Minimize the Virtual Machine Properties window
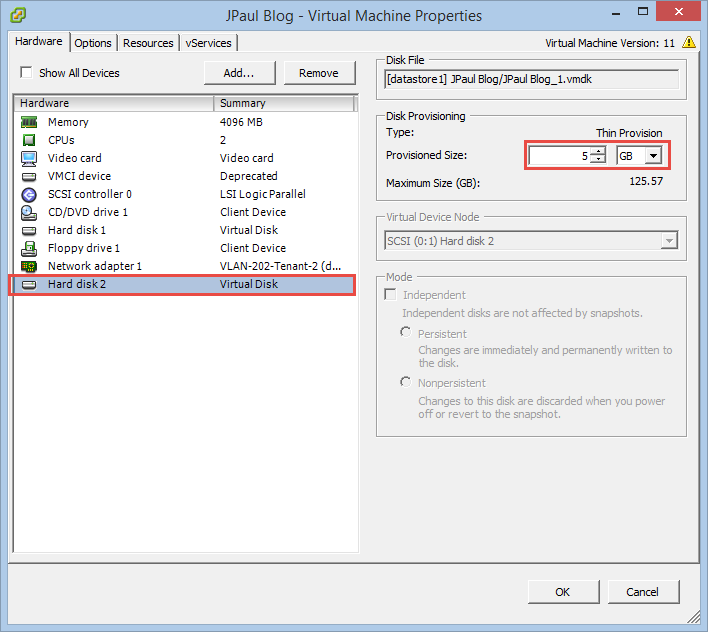This screenshot has height=632, width=708. point(615,14)
